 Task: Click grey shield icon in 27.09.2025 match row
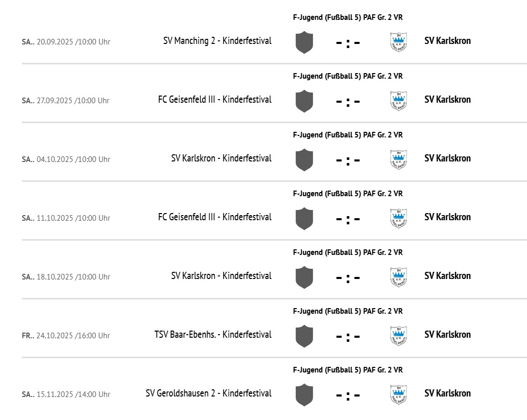click(x=304, y=101)
